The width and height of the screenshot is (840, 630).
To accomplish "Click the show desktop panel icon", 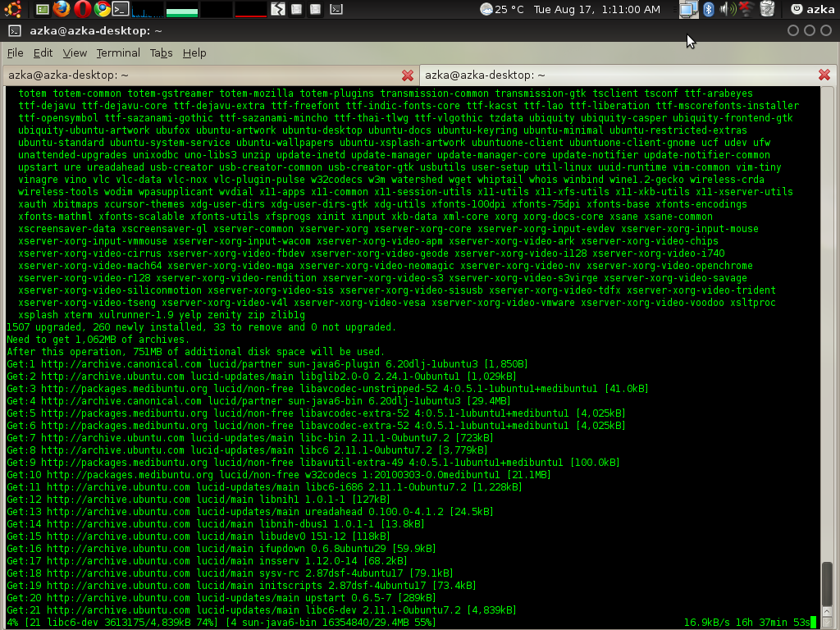I will [42, 9].
